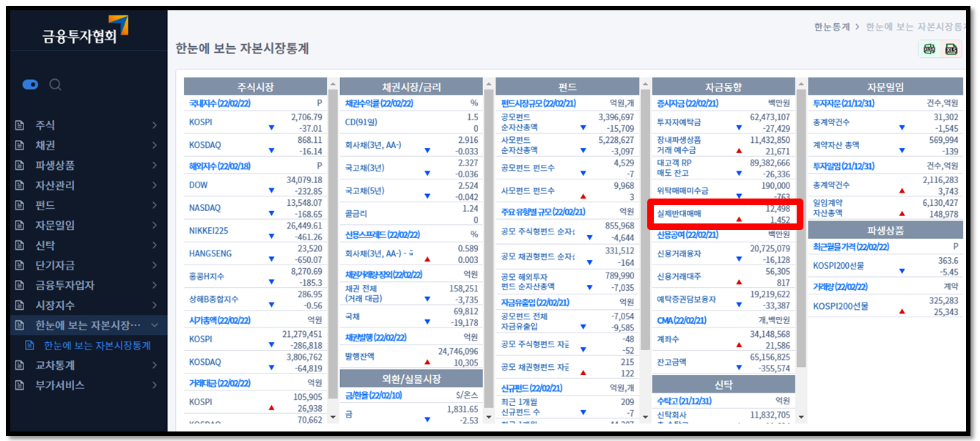
Task: Click document icon beside 주식
Action: tap(20, 125)
